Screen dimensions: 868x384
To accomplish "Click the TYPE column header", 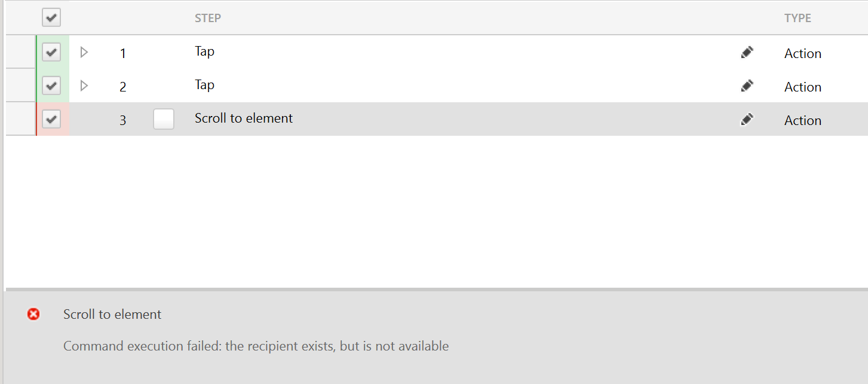I will [x=798, y=18].
